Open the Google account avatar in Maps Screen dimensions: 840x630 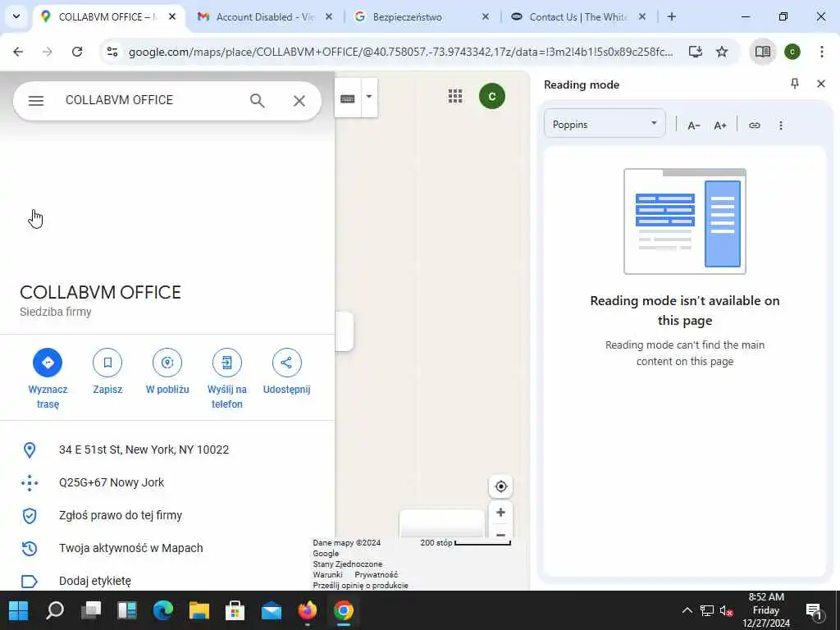pos(492,97)
